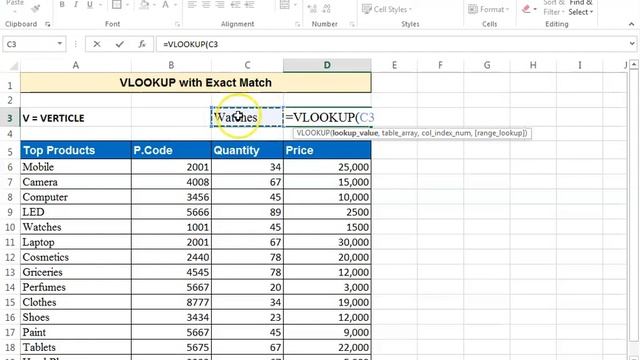Screen dimensions: 640x360
Task: Collapse the ribbon with chevron
Action: coord(631,24)
